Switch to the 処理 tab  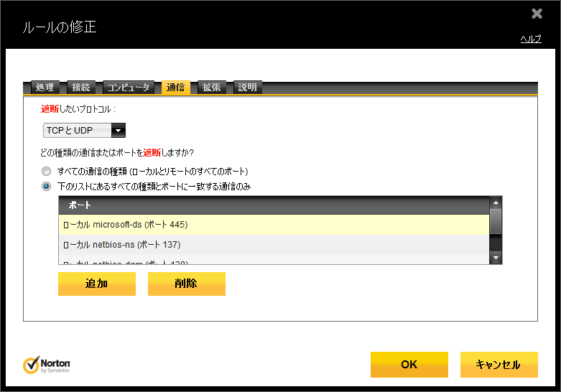click(x=45, y=88)
